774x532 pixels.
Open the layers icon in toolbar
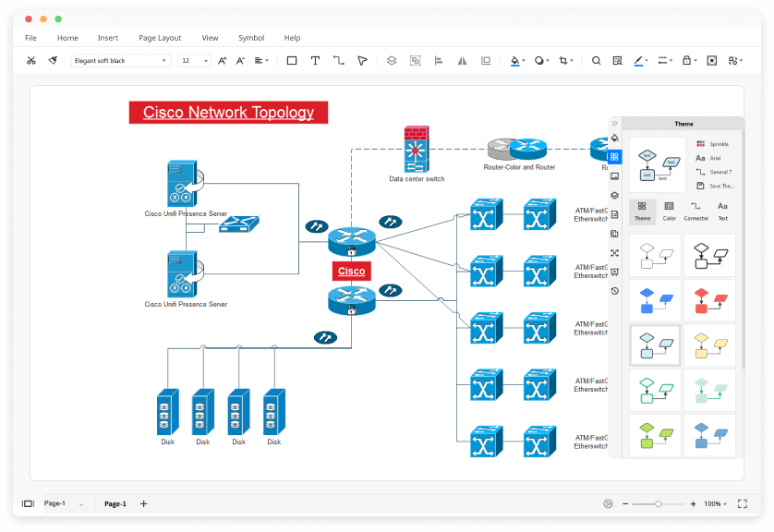[x=392, y=61]
